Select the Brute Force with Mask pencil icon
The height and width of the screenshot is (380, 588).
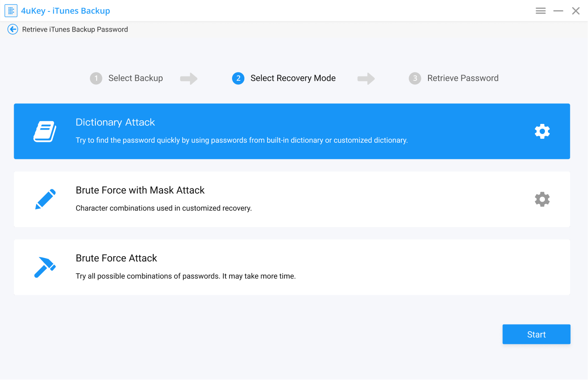[x=45, y=199]
